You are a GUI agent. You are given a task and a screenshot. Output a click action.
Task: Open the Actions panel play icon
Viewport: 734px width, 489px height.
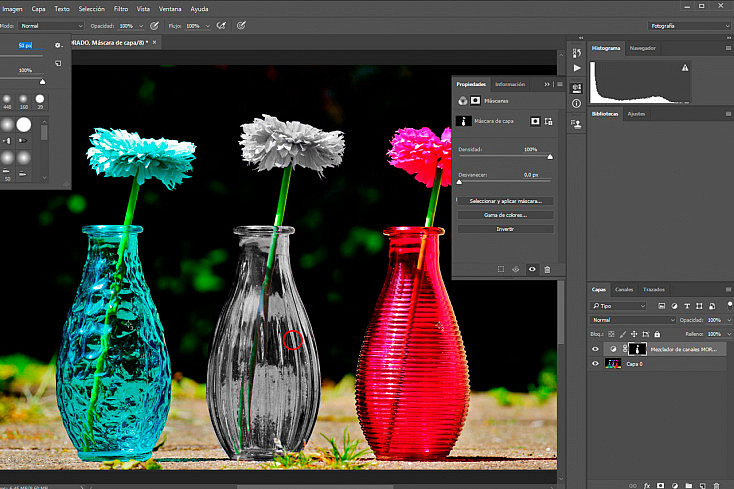pyautogui.click(x=577, y=68)
